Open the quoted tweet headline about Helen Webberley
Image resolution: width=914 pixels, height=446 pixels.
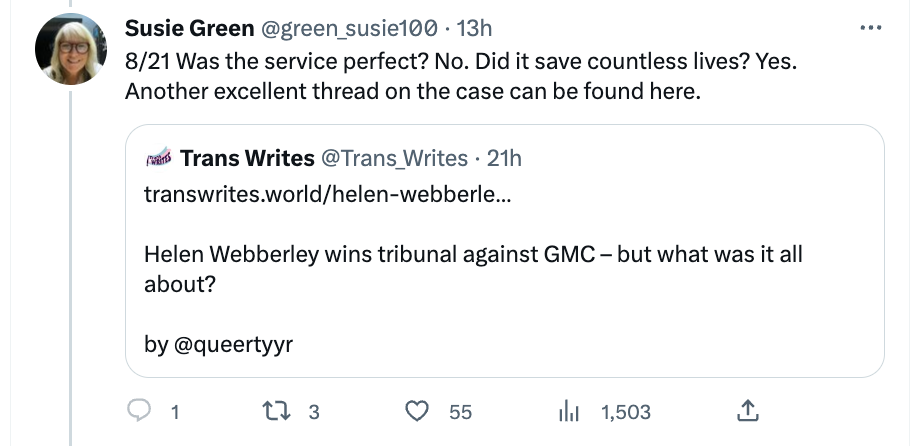tap(473, 269)
